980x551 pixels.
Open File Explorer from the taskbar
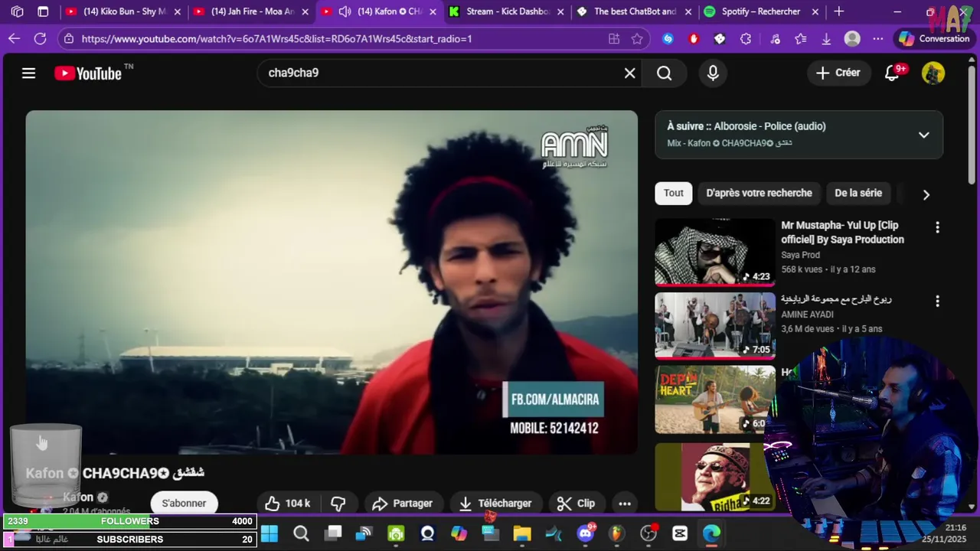click(x=522, y=533)
